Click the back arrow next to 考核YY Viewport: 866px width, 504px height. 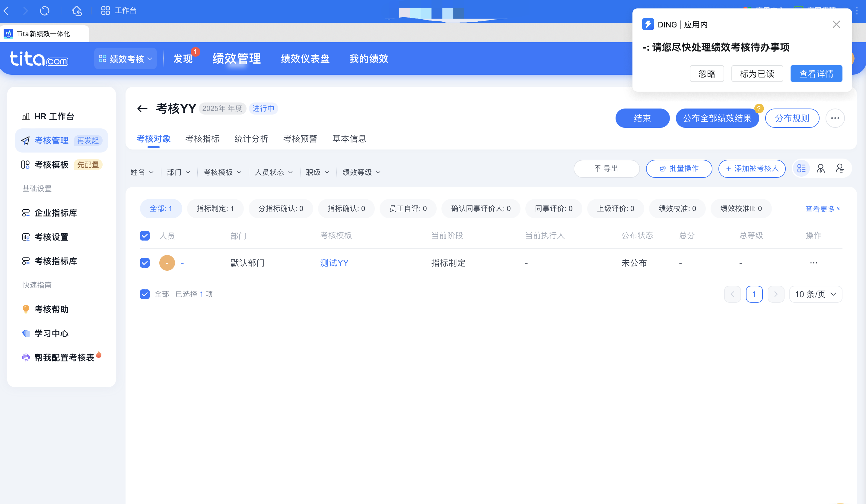(x=142, y=108)
